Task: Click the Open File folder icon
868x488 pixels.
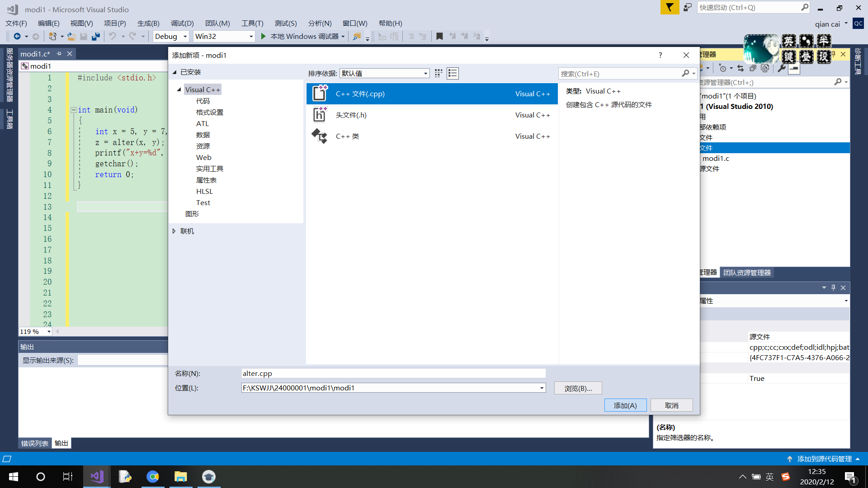Action: coord(71,36)
